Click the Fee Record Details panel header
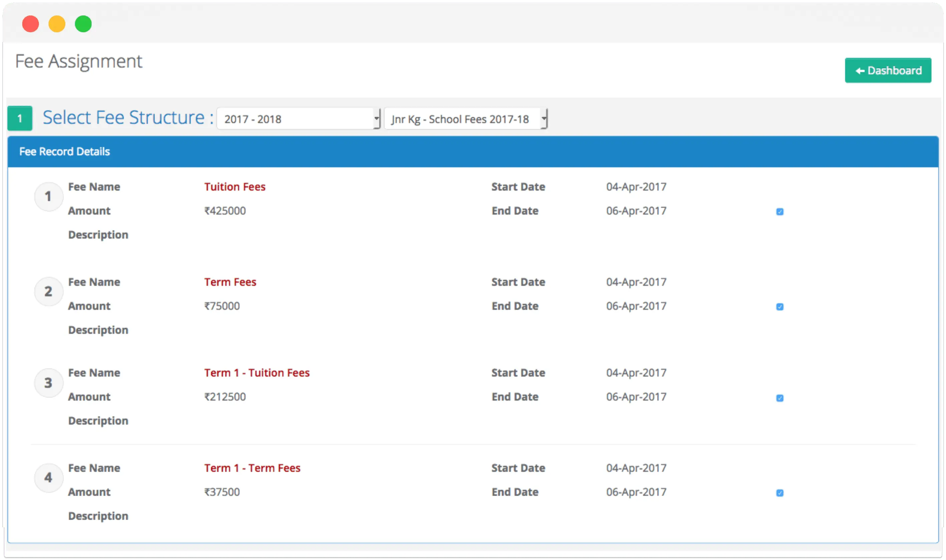 (473, 151)
